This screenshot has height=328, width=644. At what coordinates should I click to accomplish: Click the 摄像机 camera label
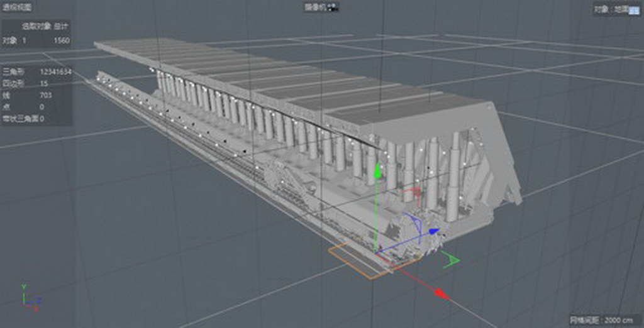click(315, 8)
